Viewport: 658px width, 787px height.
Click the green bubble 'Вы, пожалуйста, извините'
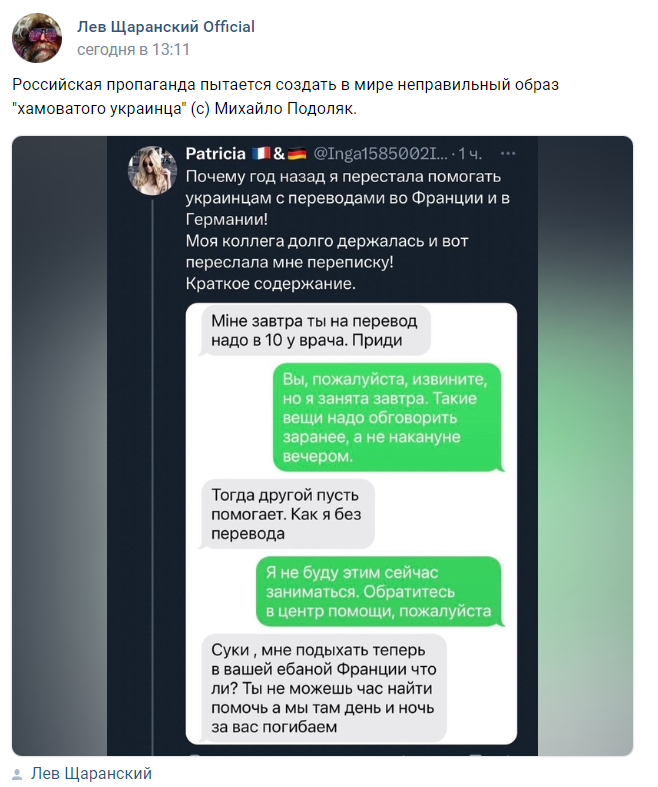(387, 418)
